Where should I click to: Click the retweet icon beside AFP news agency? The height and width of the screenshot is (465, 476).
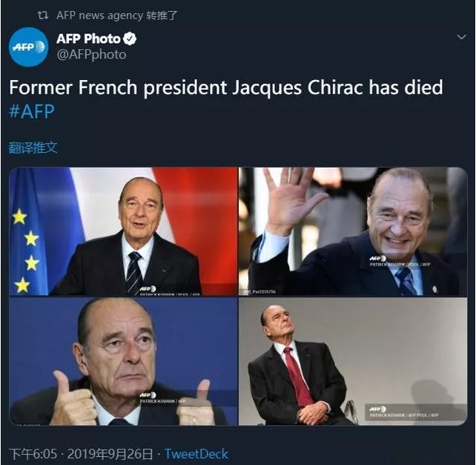coord(43,16)
